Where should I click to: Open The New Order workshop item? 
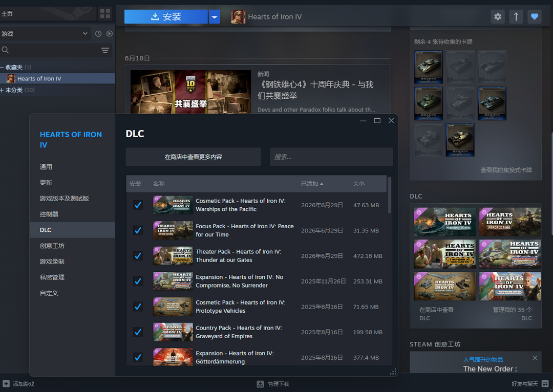(490, 369)
